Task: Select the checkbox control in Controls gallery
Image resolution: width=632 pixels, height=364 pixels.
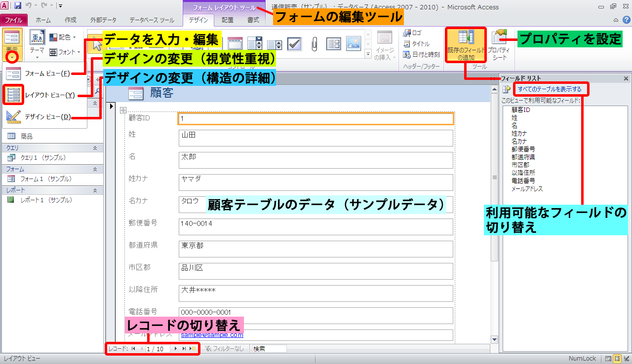Action: click(x=295, y=44)
